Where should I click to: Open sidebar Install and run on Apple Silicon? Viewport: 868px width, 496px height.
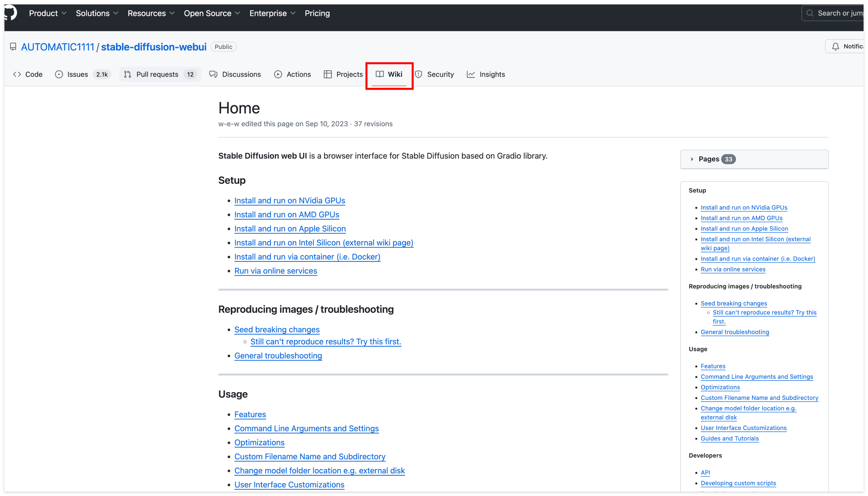(x=744, y=229)
